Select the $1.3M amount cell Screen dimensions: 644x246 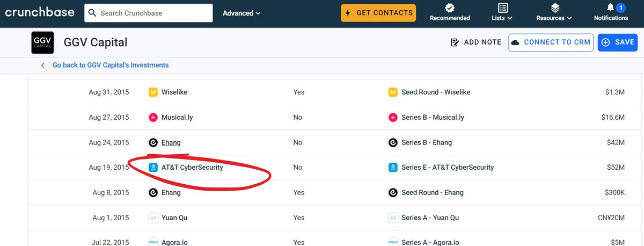click(x=615, y=92)
